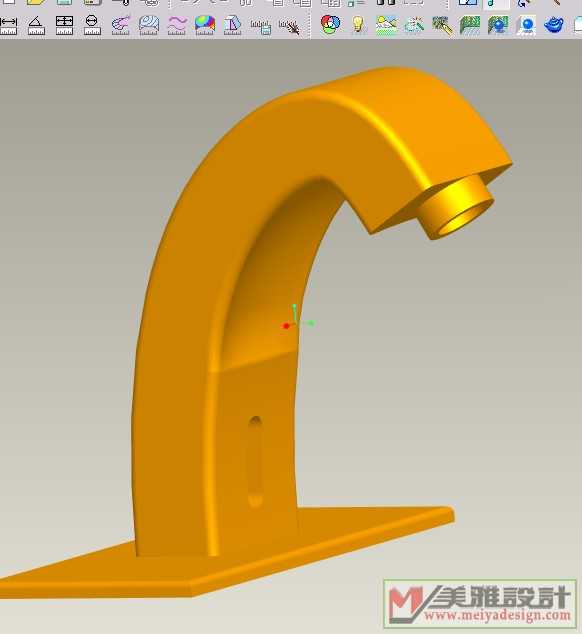The height and width of the screenshot is (634, 582).
Task: Select the coordinate system origin on model
Action: (x=295, y=323)
